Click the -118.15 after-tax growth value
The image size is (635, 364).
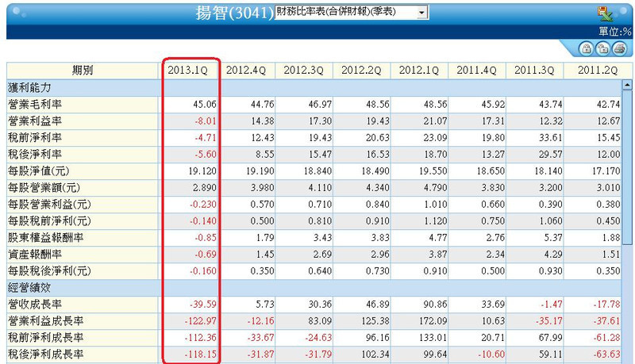(201, 354)
